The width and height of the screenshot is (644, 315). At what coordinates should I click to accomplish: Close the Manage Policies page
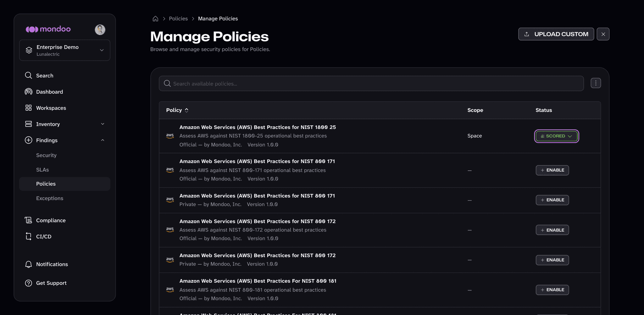pos(603,34)
